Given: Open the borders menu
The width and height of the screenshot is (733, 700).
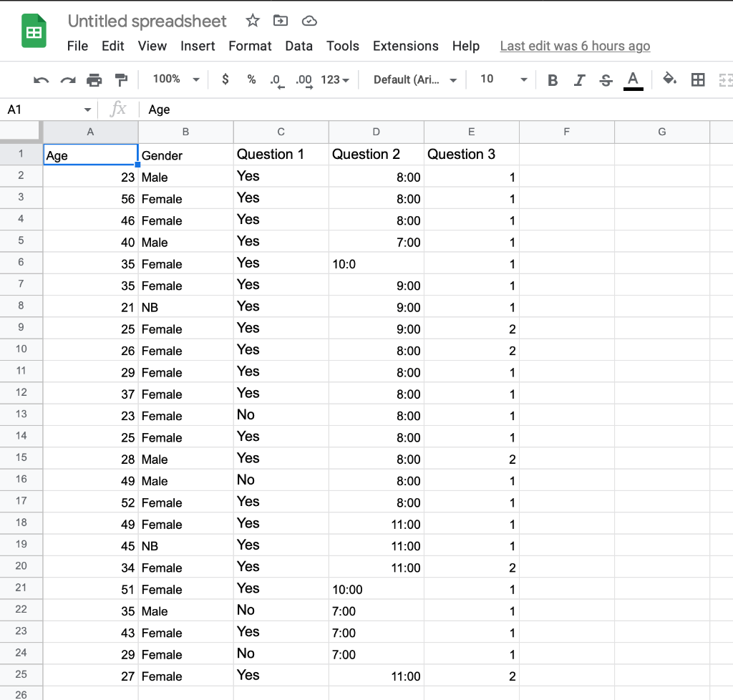Looking at the screenshot, I should tap(698, 80).
